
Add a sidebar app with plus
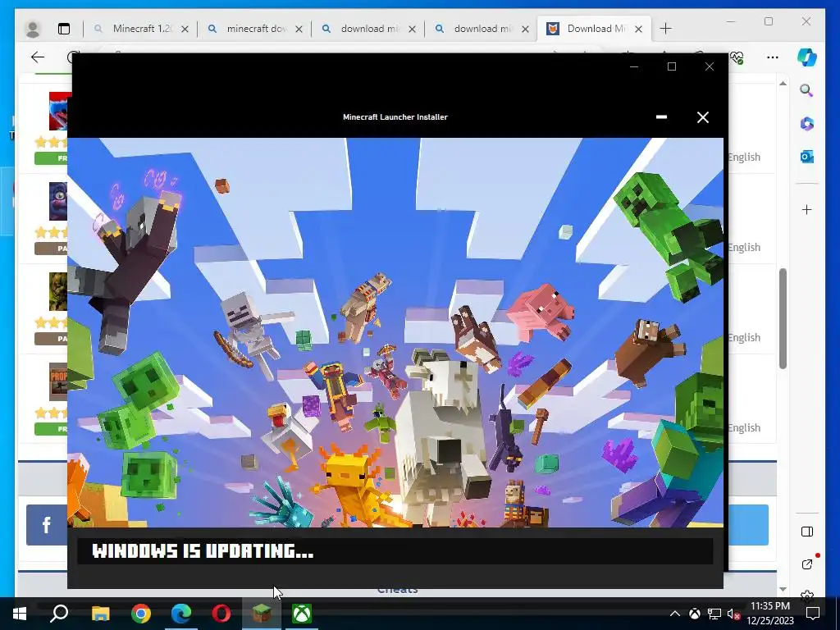pos(807,209)
